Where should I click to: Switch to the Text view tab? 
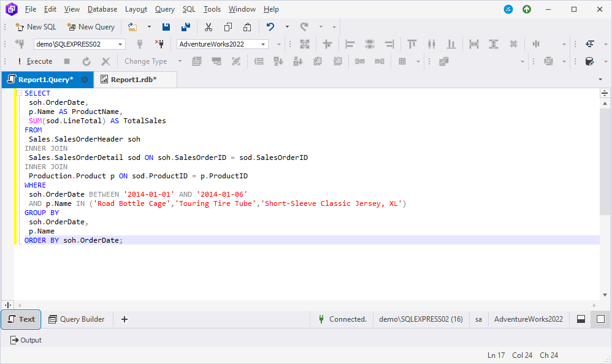click(21, 319)
